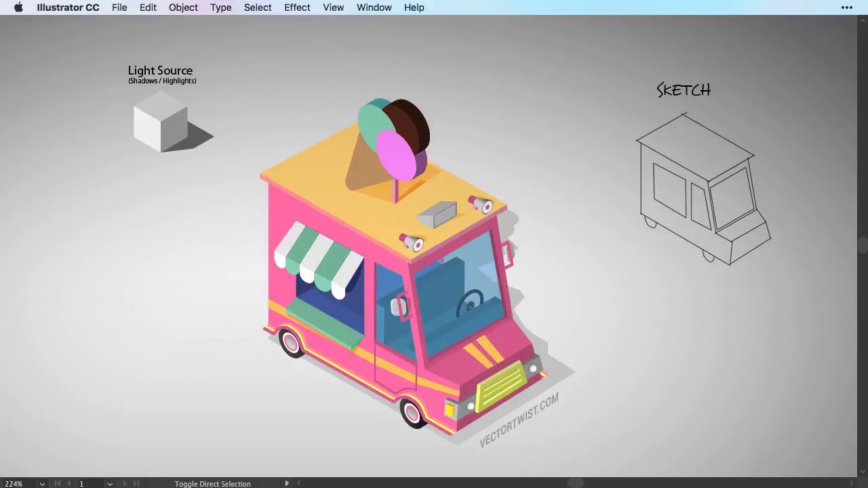Click horizontal scrollbar right arrow

coord(852,483)
